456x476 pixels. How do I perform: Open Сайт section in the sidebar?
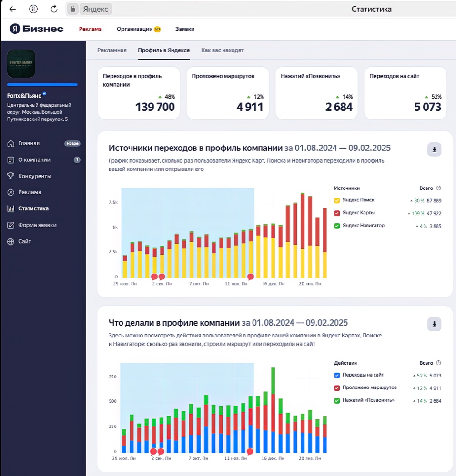pyautogui.click(x=19, y=241)
